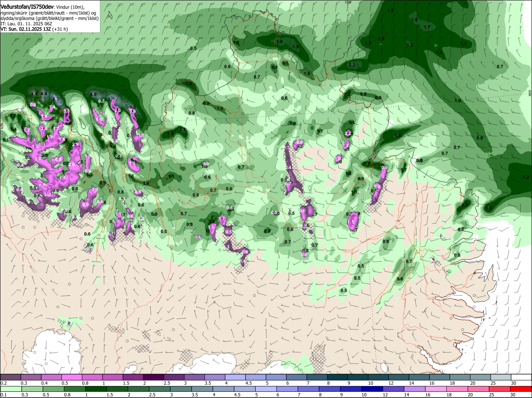Click the VT: Sun. 02.11.2025 13Z valid-time line

[34, 29]
